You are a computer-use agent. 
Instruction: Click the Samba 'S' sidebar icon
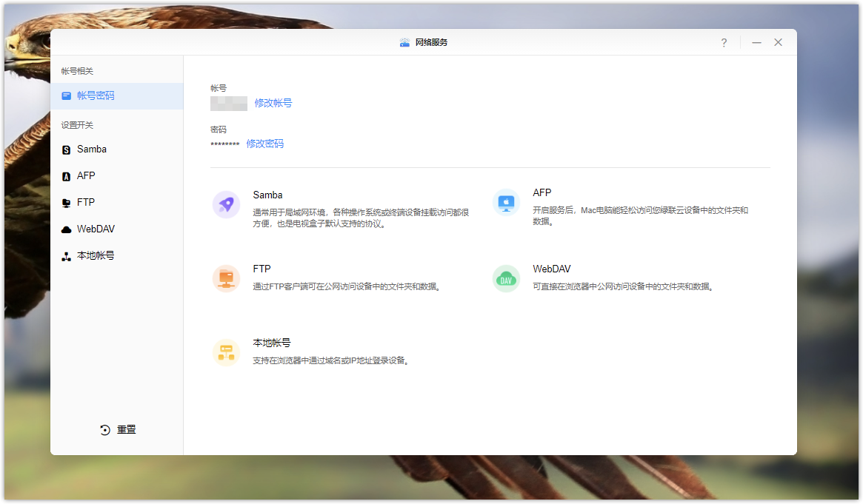point(67,150)
